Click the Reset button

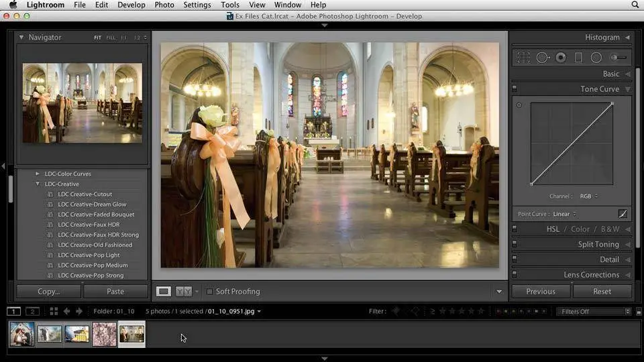coord(602,292)
